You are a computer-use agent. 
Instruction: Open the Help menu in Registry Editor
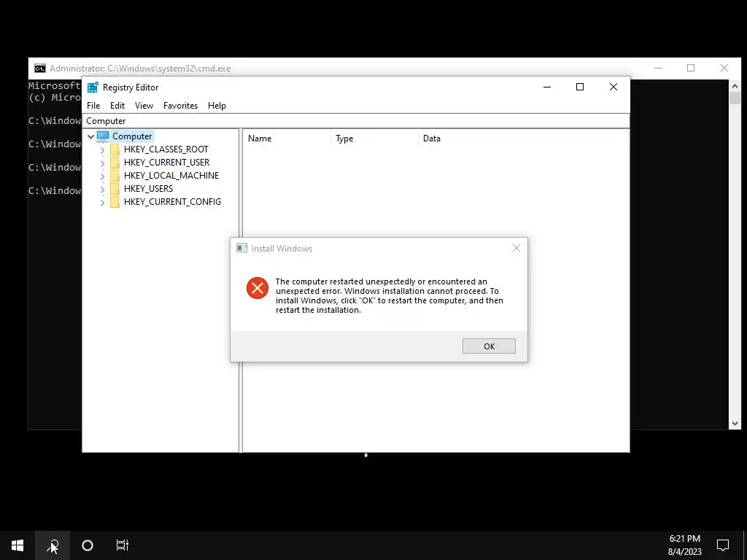click(x=217, y=106)
